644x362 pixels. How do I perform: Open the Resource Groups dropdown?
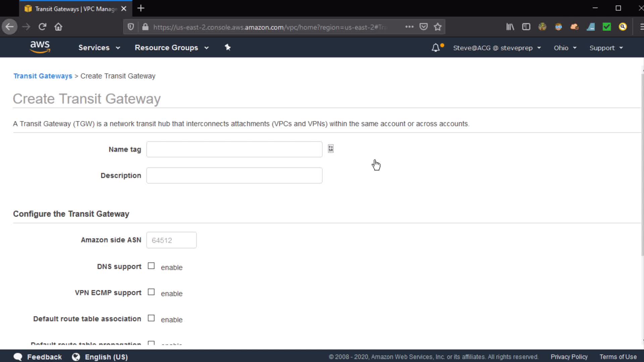(171, 48)
